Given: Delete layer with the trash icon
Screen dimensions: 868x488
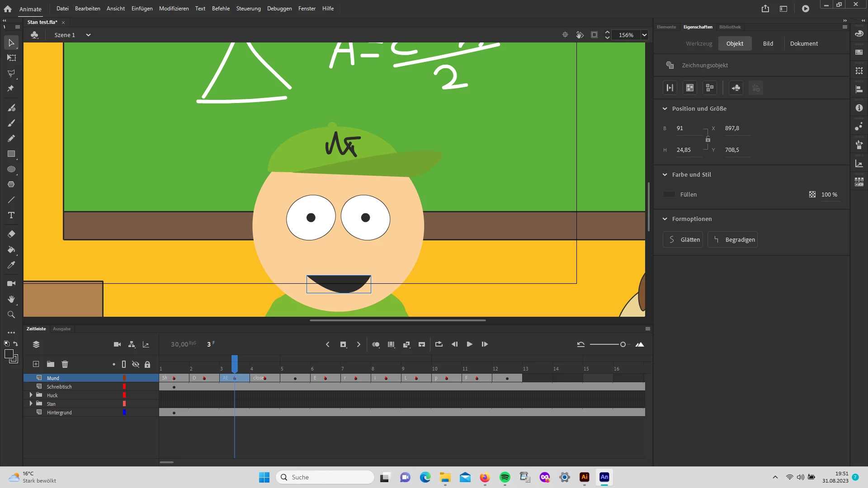Looking at the screenshot, I should [65, 364].
